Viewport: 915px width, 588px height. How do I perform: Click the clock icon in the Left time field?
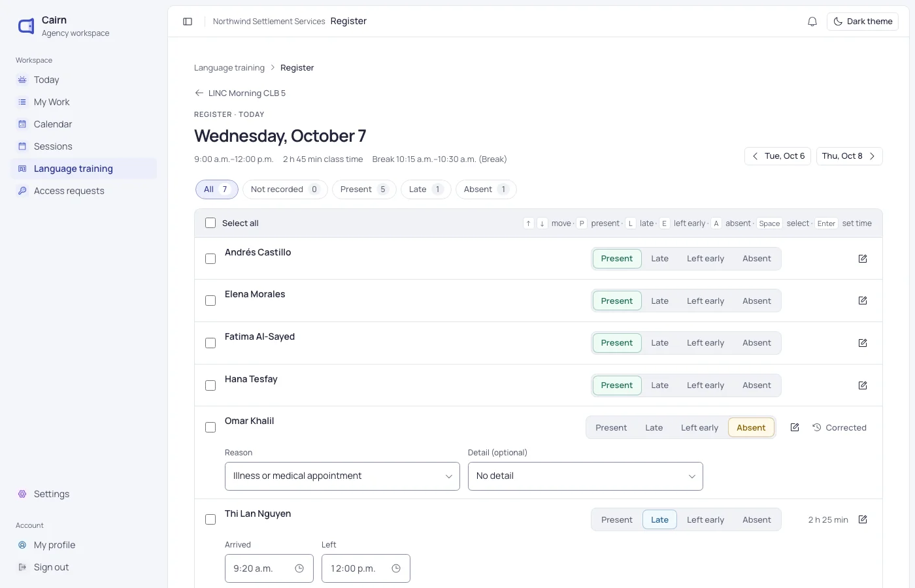click(396, 568)
